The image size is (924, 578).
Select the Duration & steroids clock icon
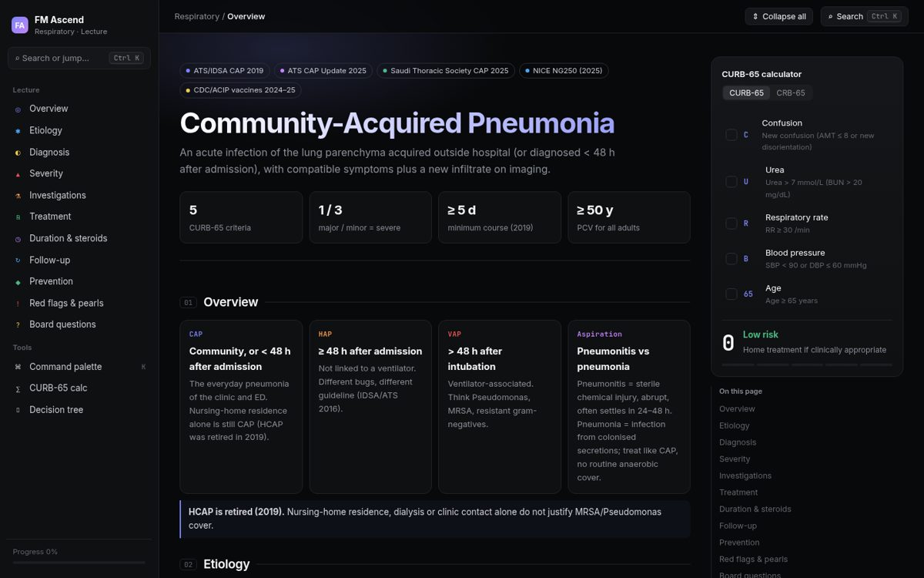coord(18,239)
